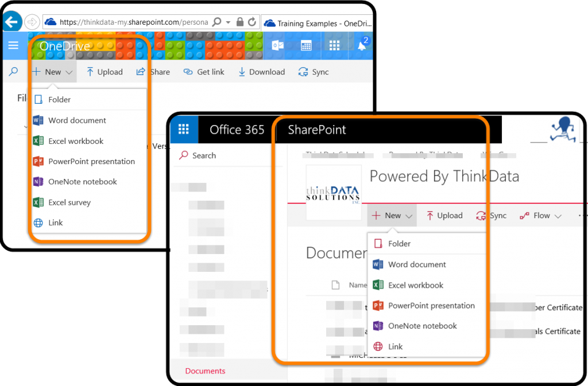Open the address bar dropdown arrow

(x=228, y=22)
